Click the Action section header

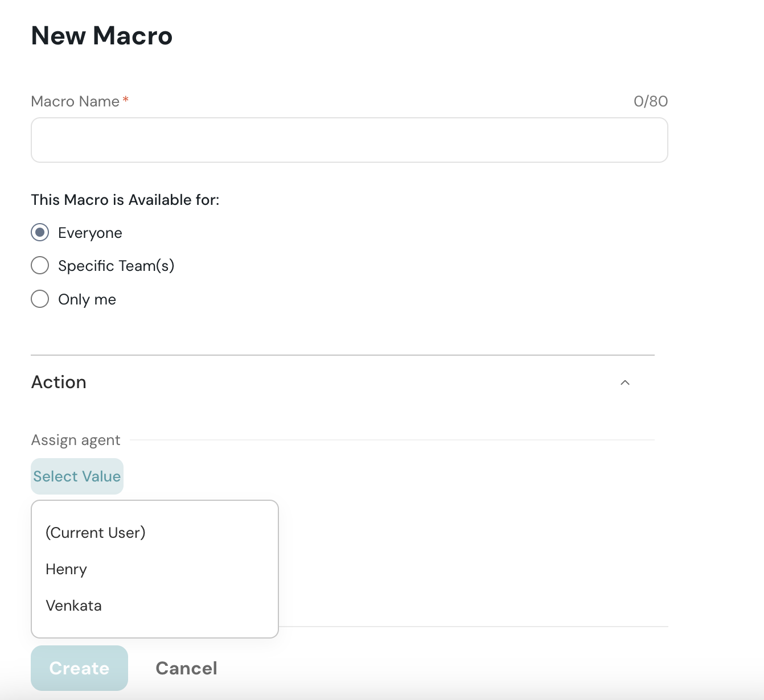pos(59,382)
